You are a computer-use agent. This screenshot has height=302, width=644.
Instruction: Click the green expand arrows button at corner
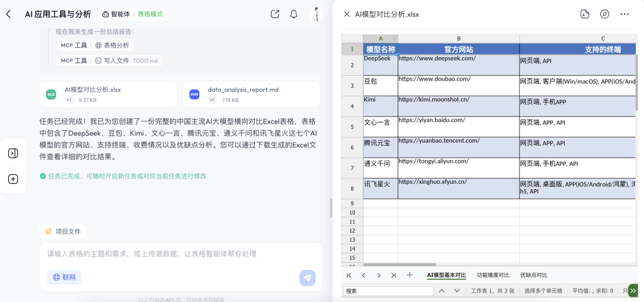click(x=633, y=291)
